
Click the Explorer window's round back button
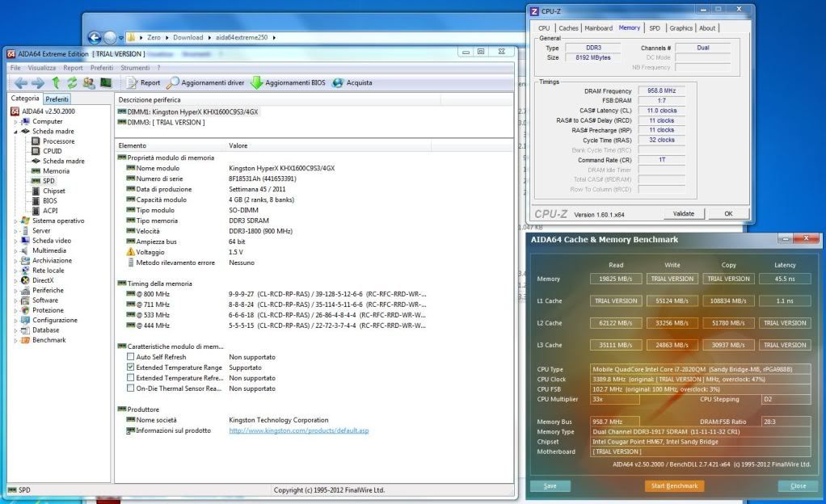pyautogui.click(x=95, y=37)
